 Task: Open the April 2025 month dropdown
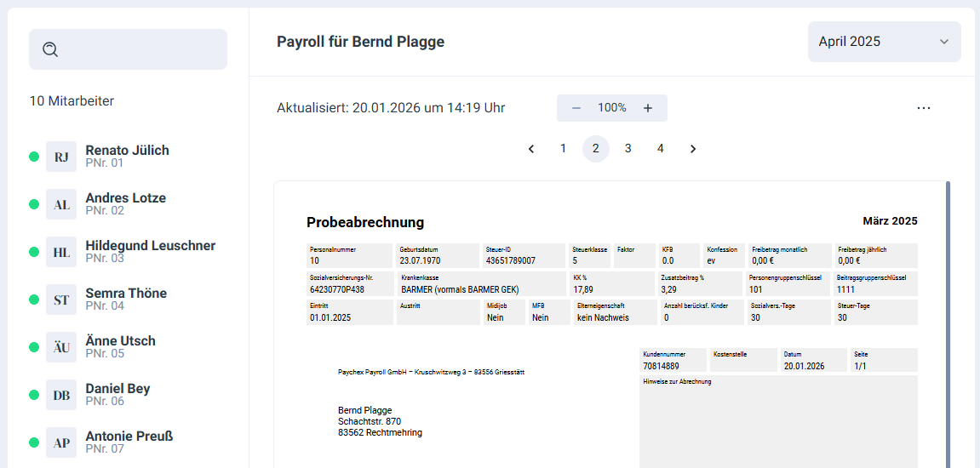884,42
